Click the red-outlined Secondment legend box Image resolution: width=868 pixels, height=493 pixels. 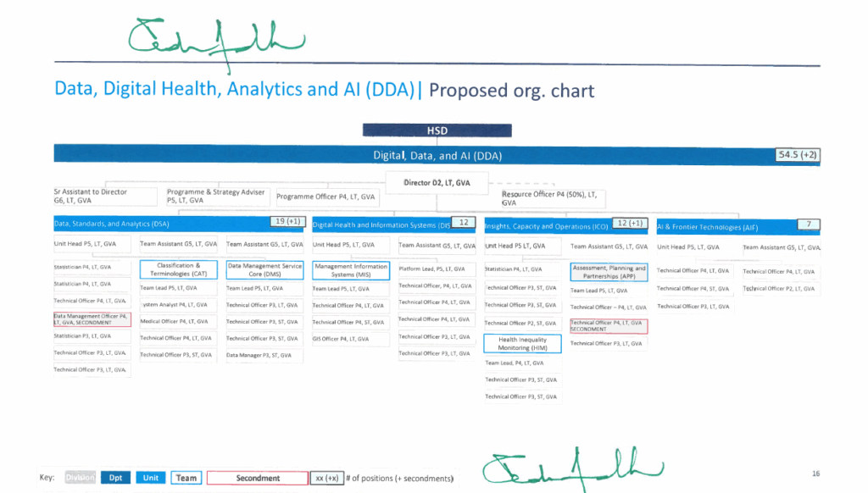(257, 478)
